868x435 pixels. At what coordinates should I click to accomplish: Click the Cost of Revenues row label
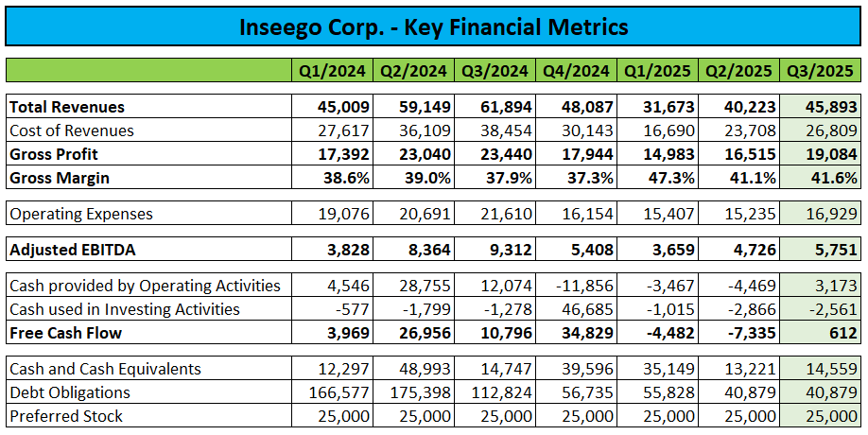pos(72,130)
